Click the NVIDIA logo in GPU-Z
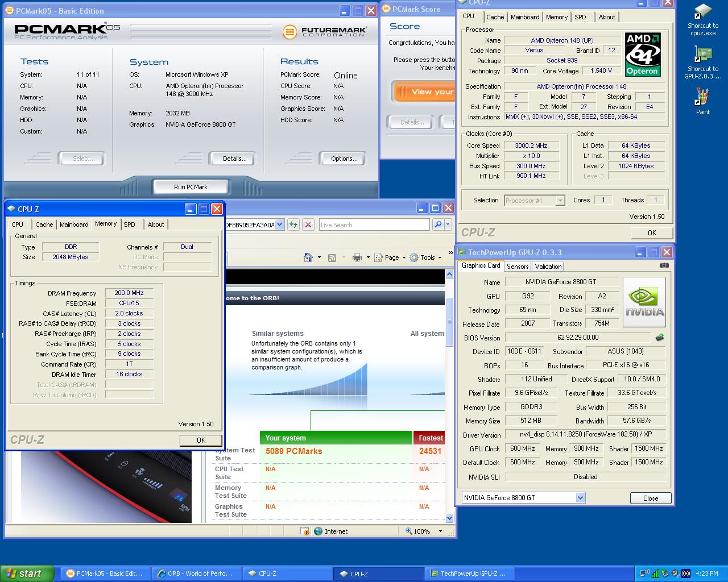The image size is (728, 582). pos(644,302)
